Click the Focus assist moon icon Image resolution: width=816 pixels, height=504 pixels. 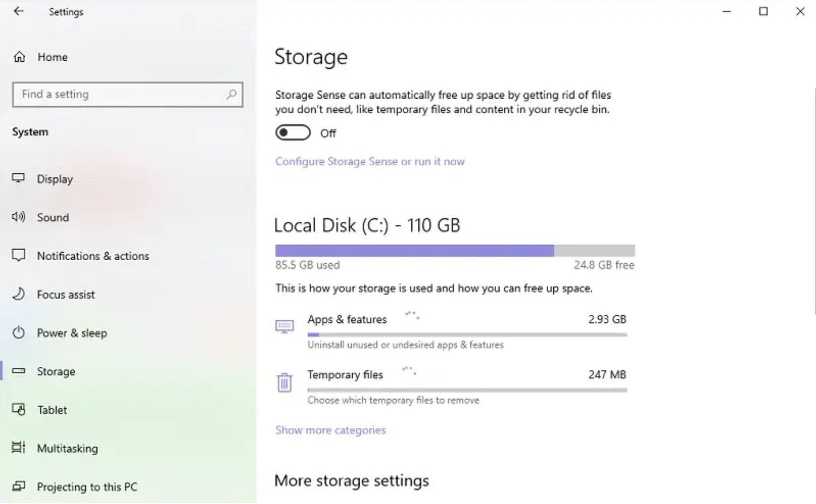tap(19, 294)
